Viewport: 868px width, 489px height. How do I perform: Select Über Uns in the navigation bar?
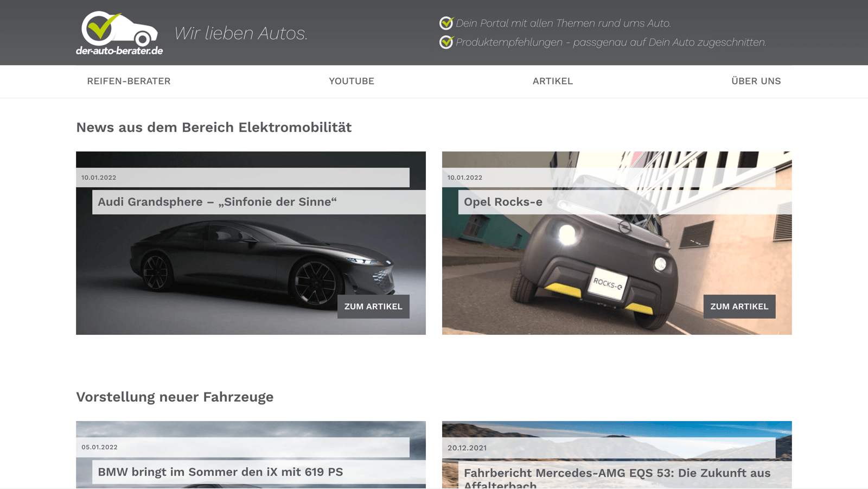click(x=756, y=81)
